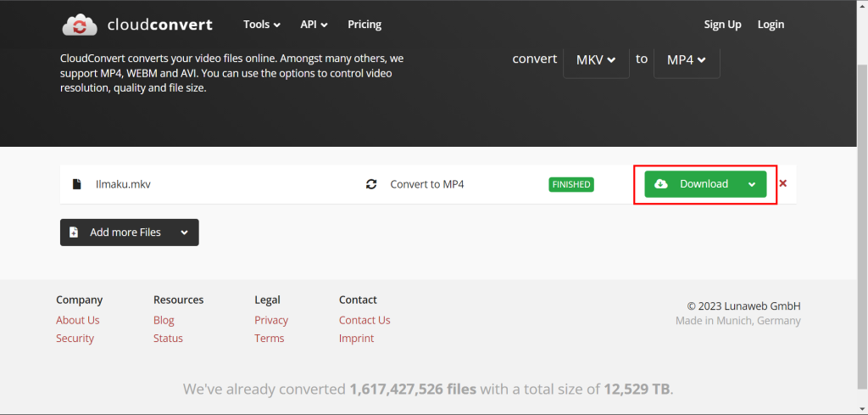Open the MKV source format dropdown
The height and width of the screenshot is (415, 868).
(x=596, y=59)
